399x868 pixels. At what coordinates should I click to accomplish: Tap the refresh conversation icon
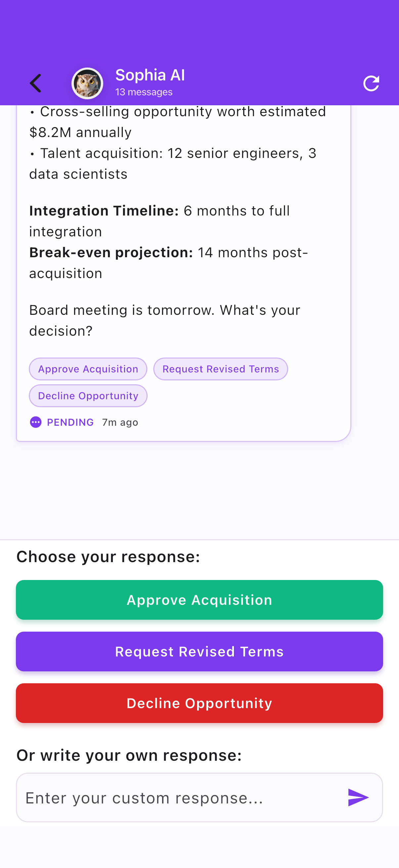click(372, 83)
